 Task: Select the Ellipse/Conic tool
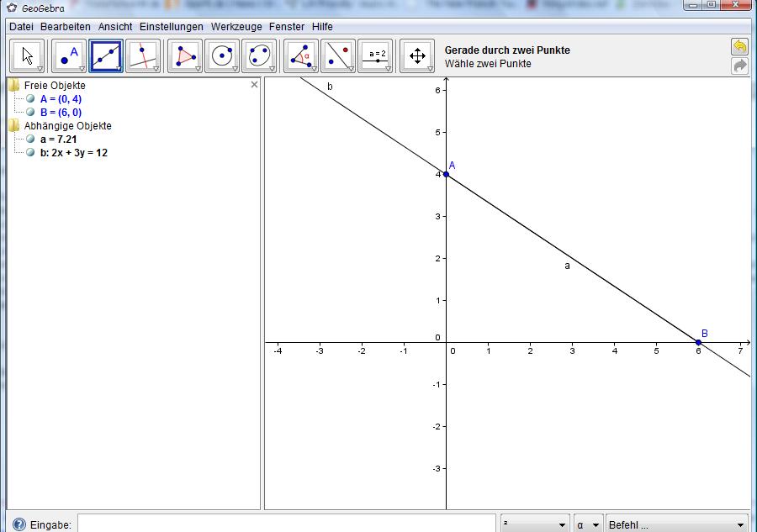pyautogui.click(x=259, y=56)
